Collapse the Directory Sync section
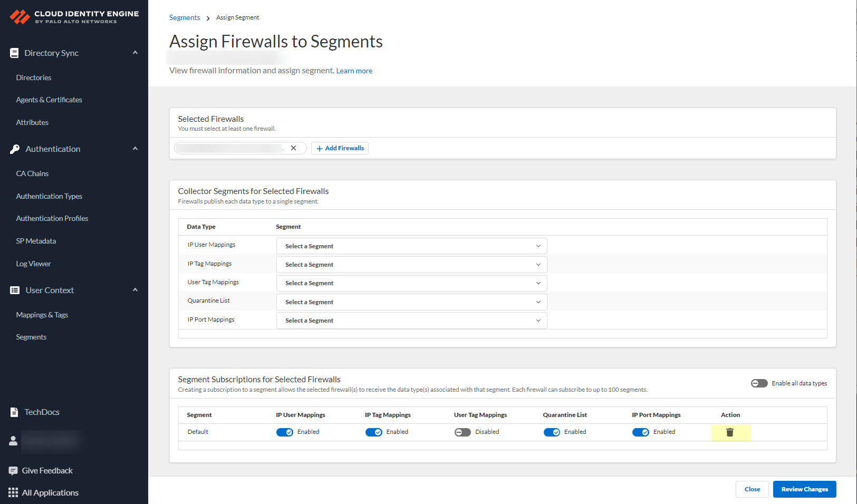Image resolution: width=857 pixels, height=504 pixels. click(x=136, y=53)
